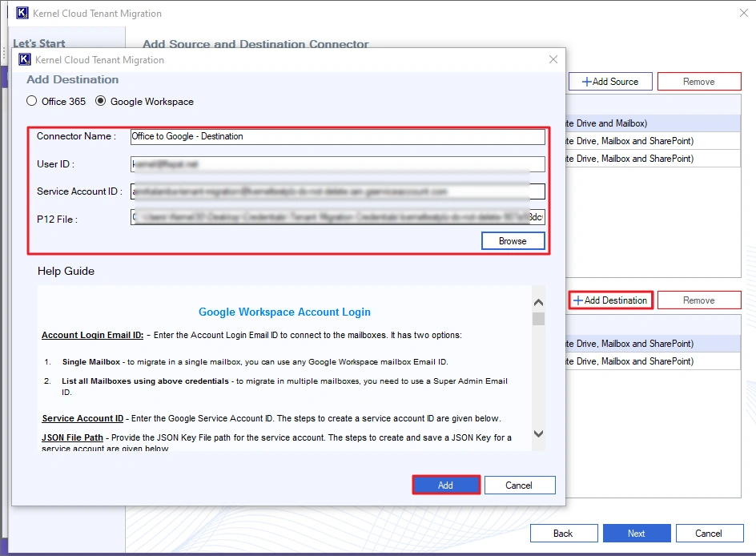Click inside the Connector Name field

tap(336, 136)
